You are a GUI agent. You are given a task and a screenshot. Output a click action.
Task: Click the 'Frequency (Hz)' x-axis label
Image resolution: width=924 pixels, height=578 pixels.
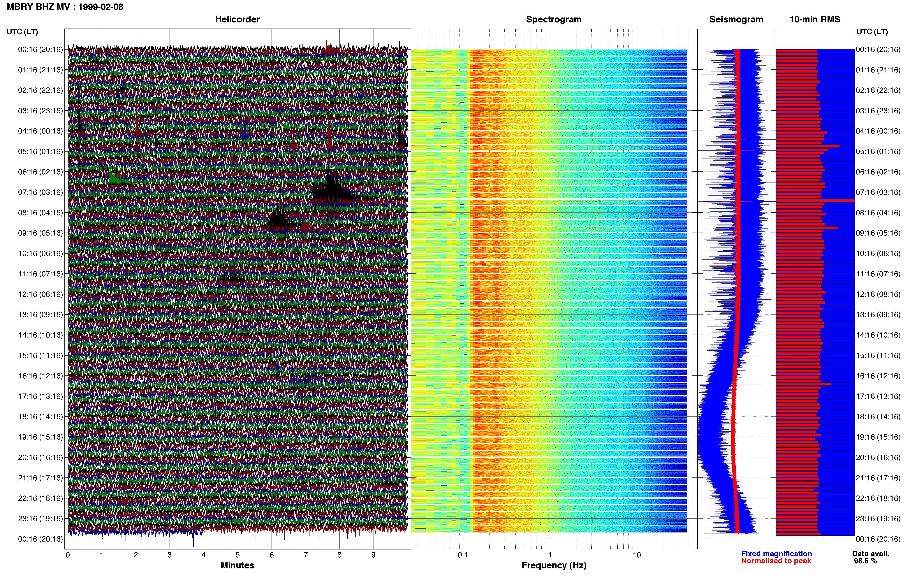point(554,565)
